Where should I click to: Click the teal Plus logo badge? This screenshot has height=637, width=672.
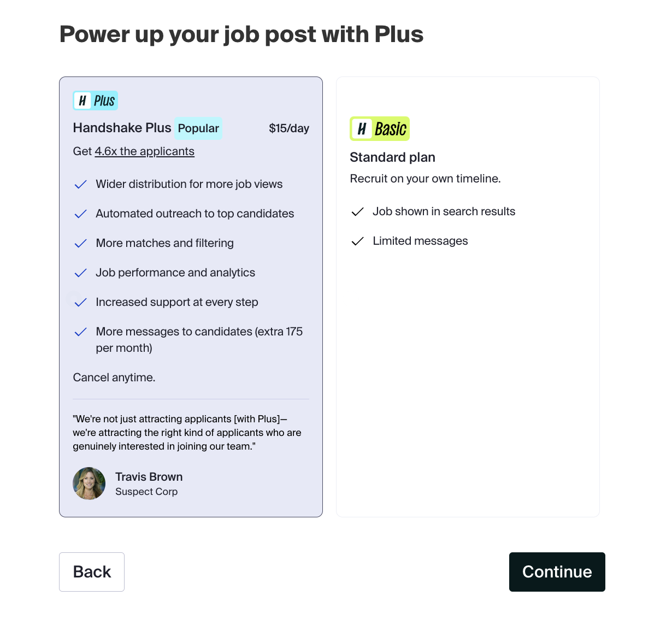95,101
